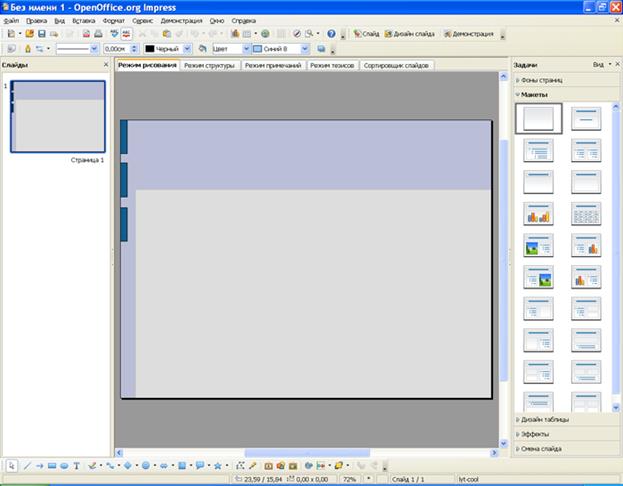Select the Ellipse tool
The width and height of the screenshot is (623, 486).
(64, 466)
